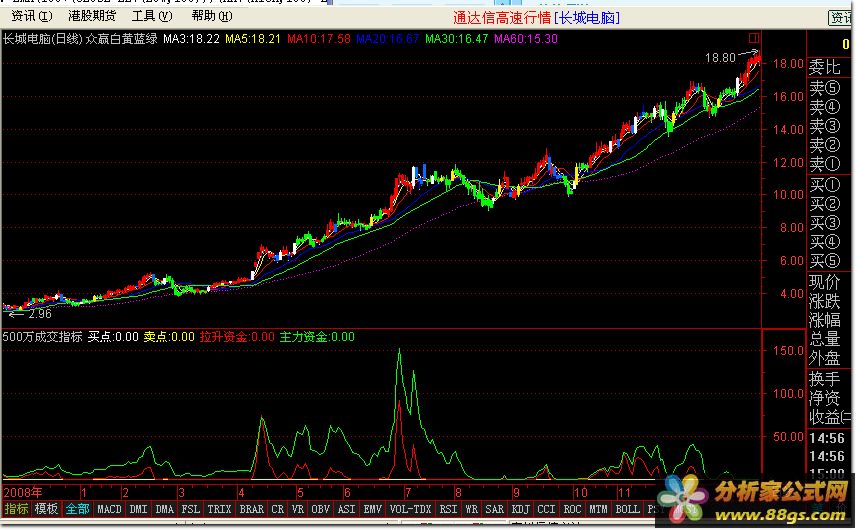Click the small red square icon above chart
The height and width of the screenshot is (530, 857).
(754, 38)
